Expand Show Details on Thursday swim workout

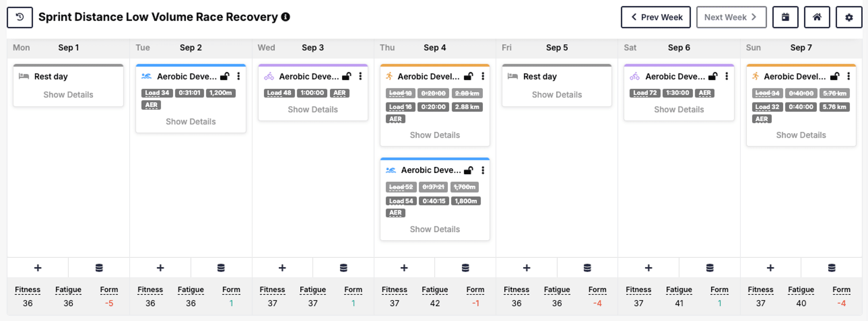click(434, 229)
